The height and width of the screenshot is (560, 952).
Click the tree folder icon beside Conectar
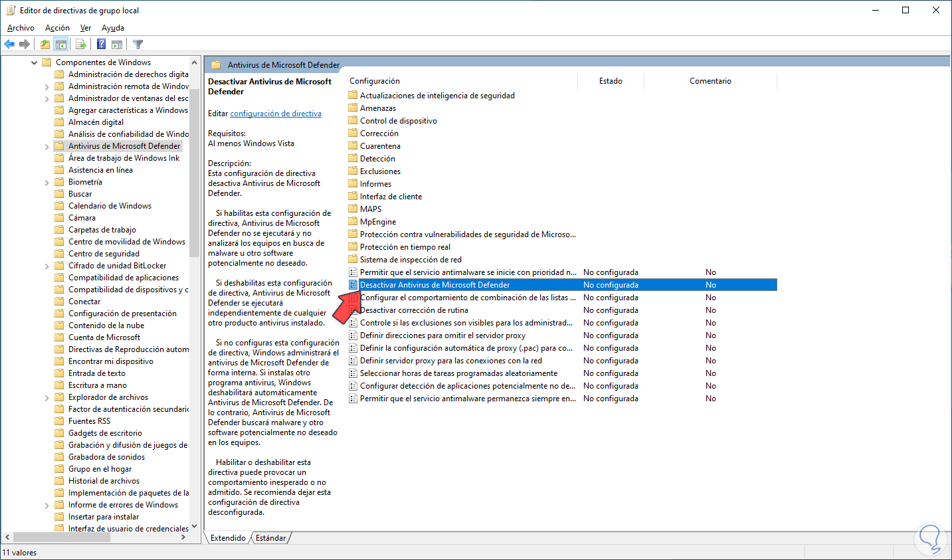59,302
